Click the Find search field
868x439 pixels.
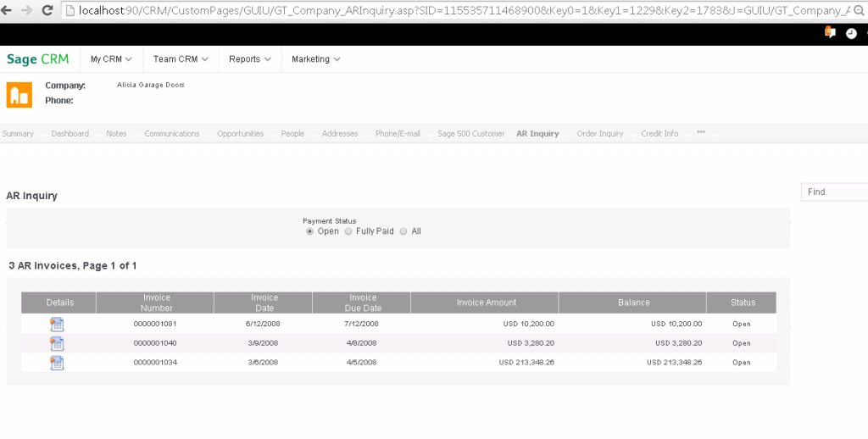[x=834, y=192]
